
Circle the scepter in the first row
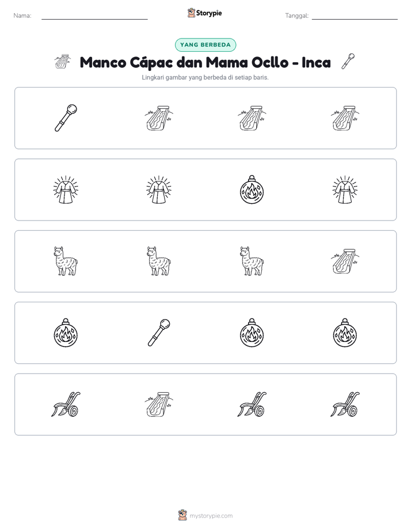66,118
